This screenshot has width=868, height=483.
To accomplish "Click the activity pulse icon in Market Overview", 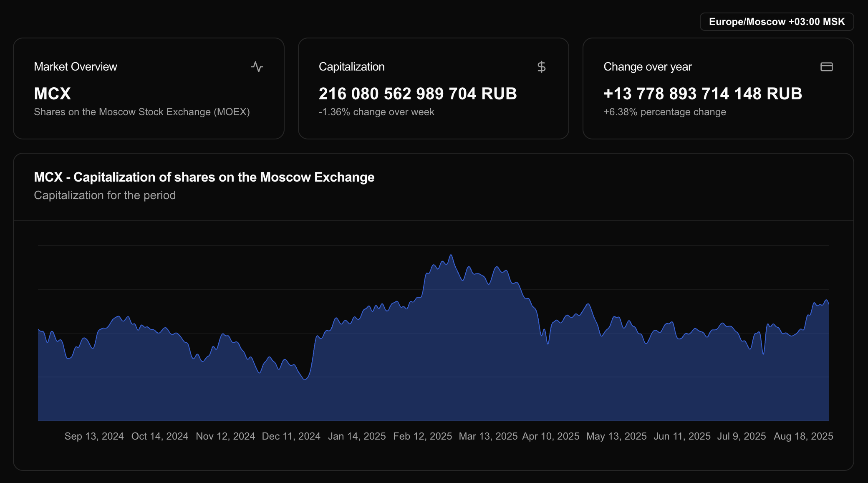I will tap(257, 67).
